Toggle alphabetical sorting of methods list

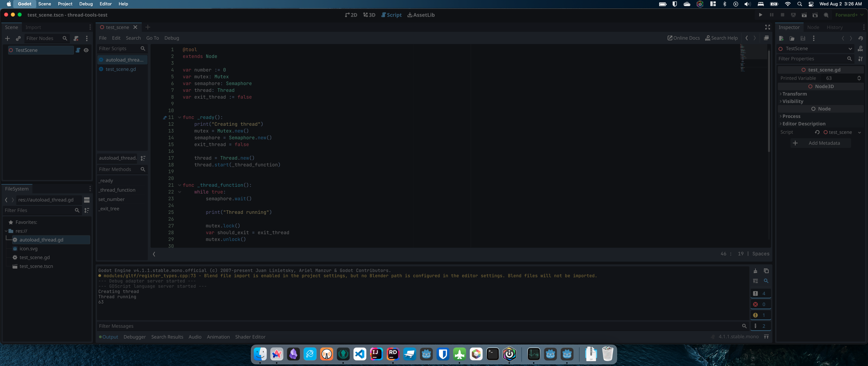tap(143, 158)
